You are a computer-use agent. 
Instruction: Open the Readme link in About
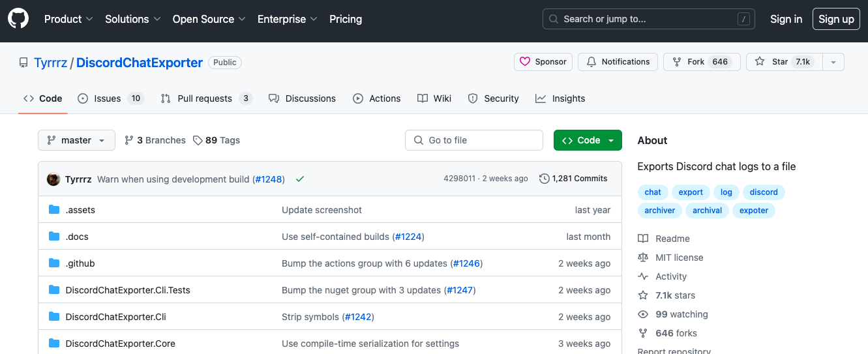[x=664, y=239]
